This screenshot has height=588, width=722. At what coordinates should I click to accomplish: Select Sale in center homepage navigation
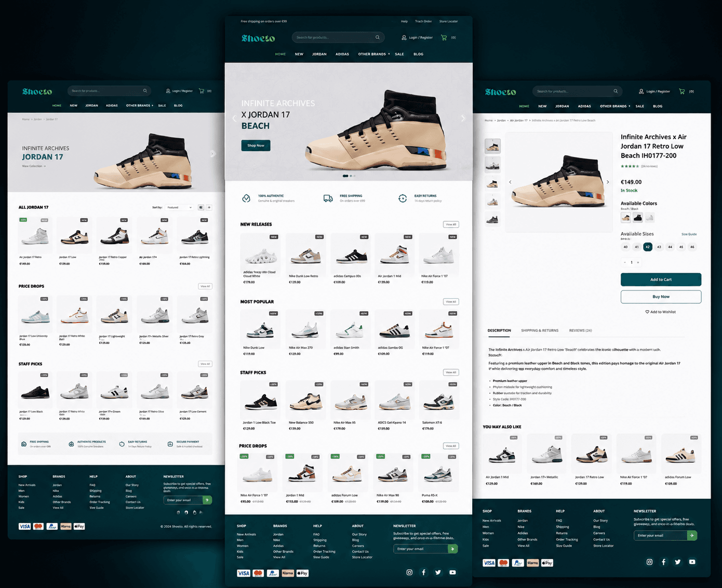(x=399, y=54)
